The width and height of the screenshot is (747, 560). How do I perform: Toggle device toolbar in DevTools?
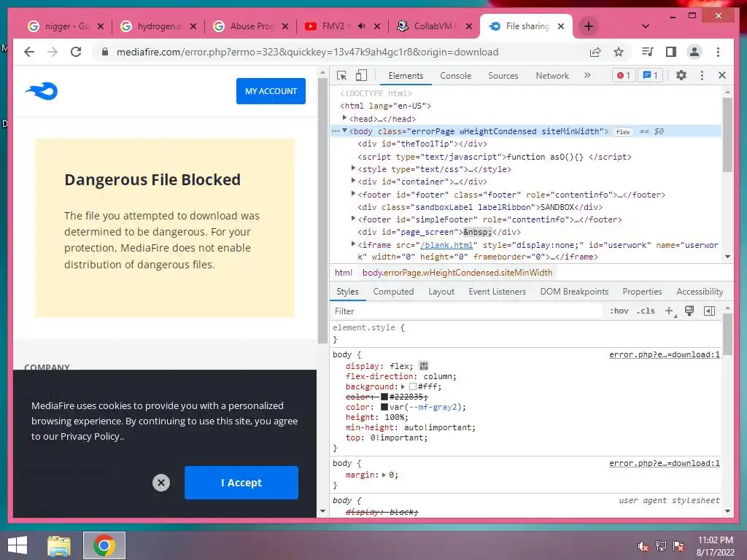[x=362, y=75]
